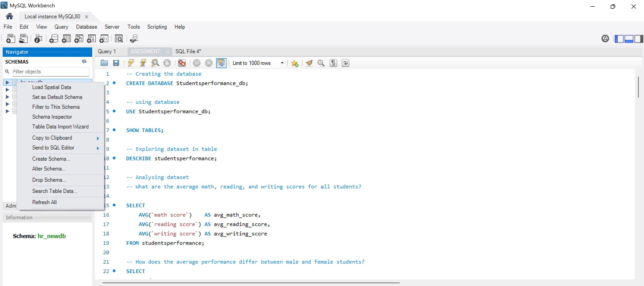The width and height of the screenshot is (644, 286).
Task: Click the Filter objects search field
Action: (x=51, y=72)
